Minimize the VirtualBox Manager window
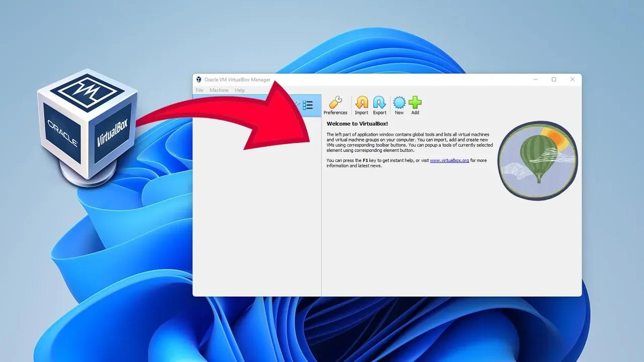The width and height of the screenshot is (644, 362). [x=536, y=79]
